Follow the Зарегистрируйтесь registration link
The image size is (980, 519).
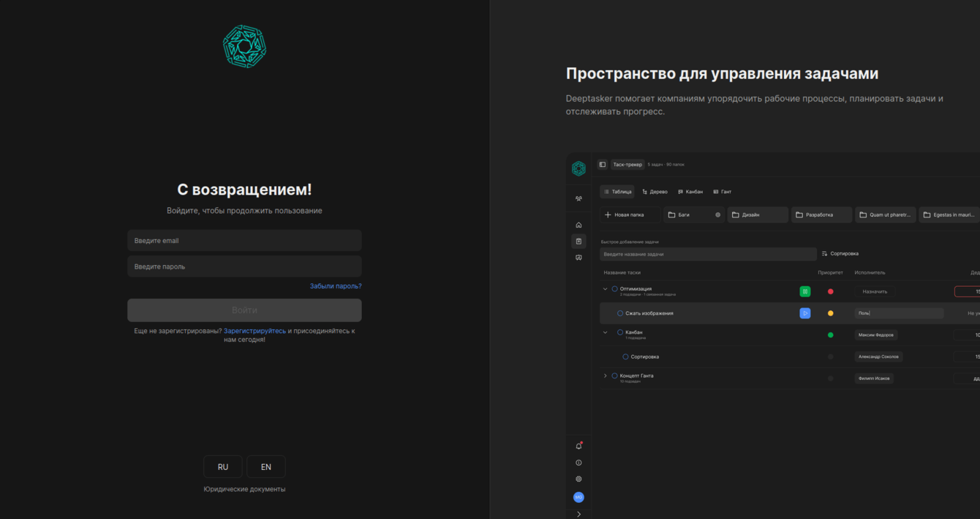(255, 331)
